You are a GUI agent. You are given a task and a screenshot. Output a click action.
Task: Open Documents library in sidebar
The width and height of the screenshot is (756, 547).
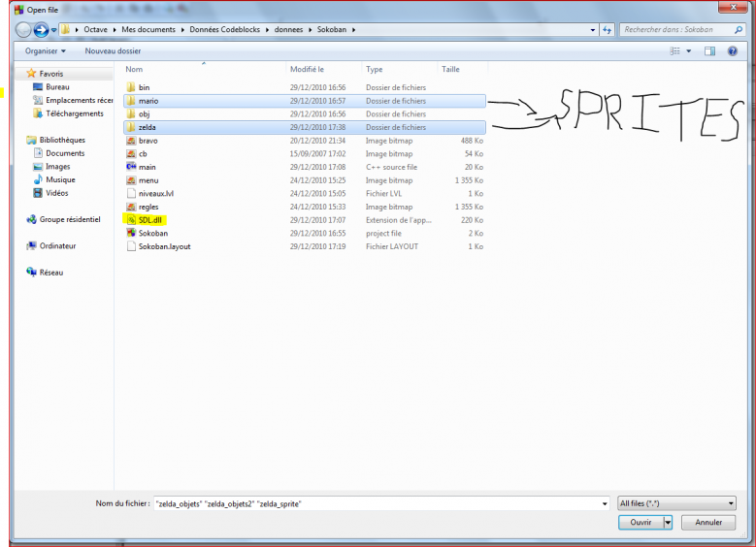click(59, 153)
